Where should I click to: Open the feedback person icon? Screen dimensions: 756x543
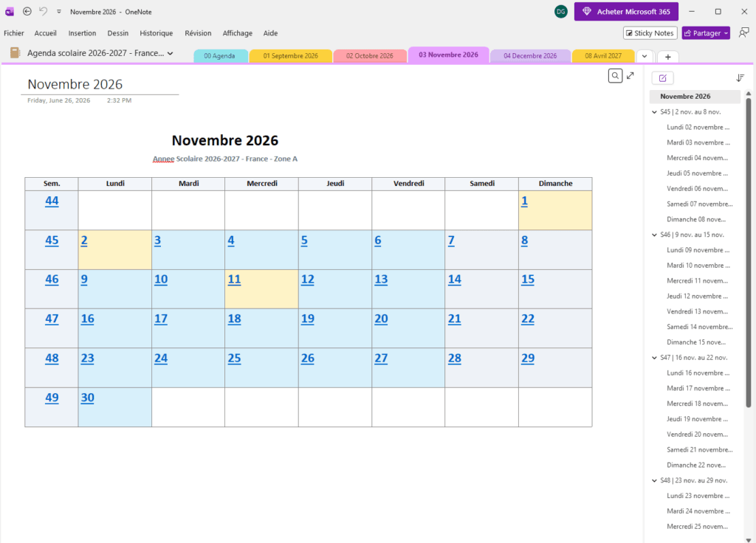coord(744,32)
